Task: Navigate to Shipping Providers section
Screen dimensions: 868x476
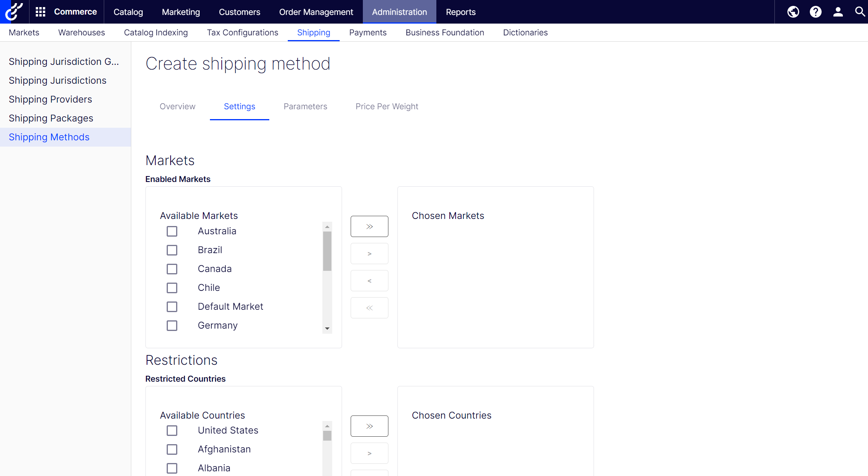Action: click(x=50, y=99)
